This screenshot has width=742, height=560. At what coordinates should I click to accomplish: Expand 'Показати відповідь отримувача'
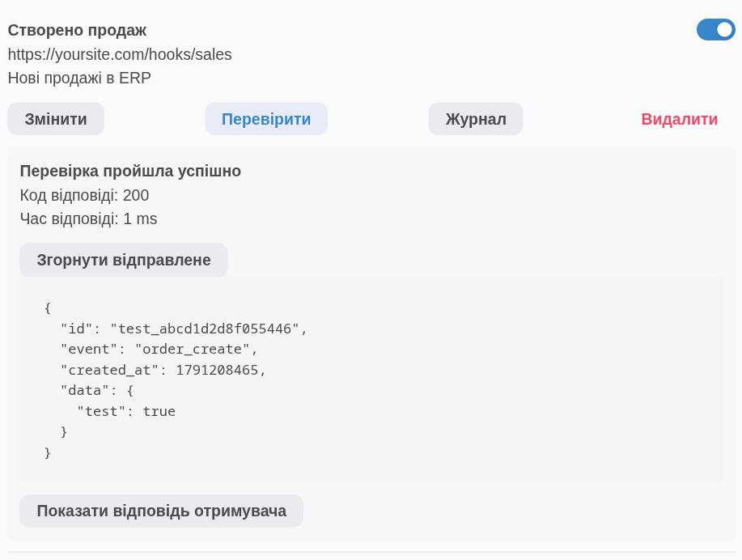(161, 511)
